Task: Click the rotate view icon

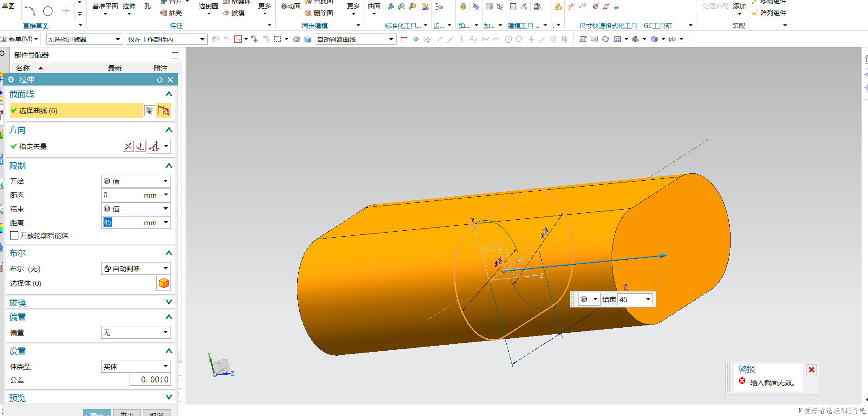Action: (x=606, y=39)
